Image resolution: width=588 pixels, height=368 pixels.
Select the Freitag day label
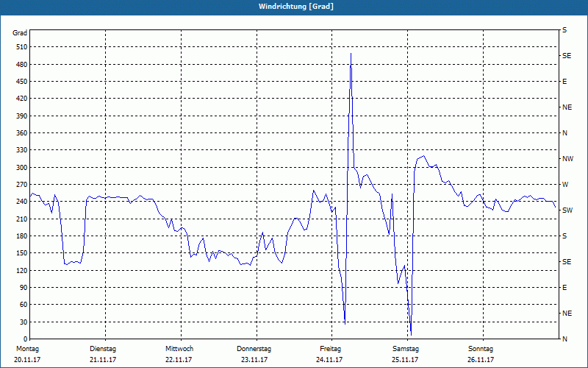[330, 349]
